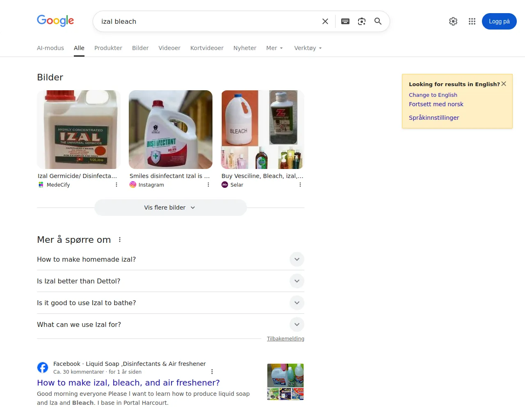Click the 'Izal Germicide/ Disinfecta...' caption
Screen dimensions: 525x420
[78, 176]
